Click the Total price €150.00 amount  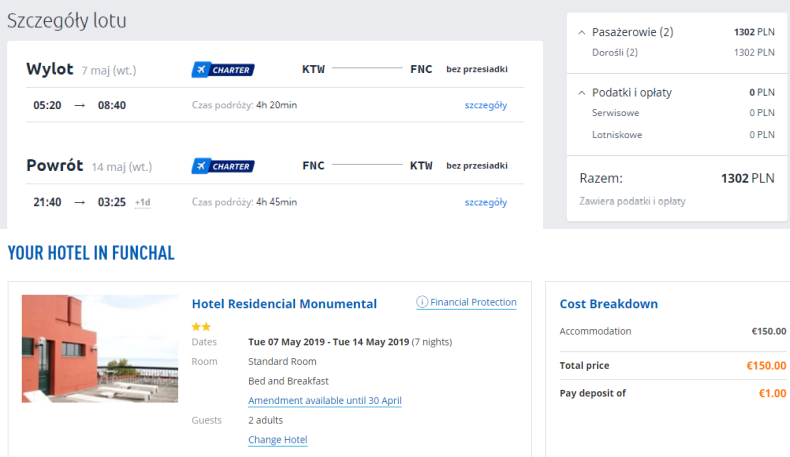(x=766, y=366)
